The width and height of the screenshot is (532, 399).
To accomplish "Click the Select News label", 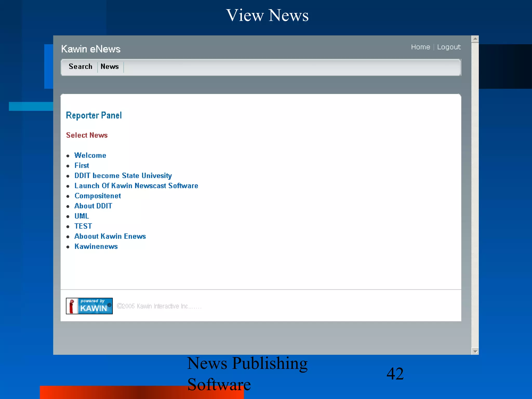I will pyautogui.click(x=87, y=135).
